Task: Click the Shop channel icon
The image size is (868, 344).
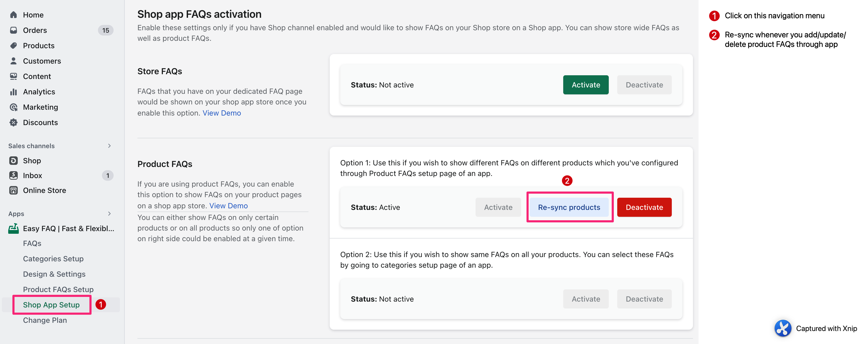Action: coord(14,161)
